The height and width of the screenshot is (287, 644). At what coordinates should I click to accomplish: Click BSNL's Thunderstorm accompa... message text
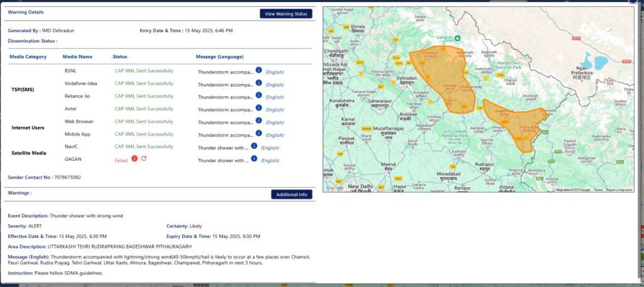(226, 72)
